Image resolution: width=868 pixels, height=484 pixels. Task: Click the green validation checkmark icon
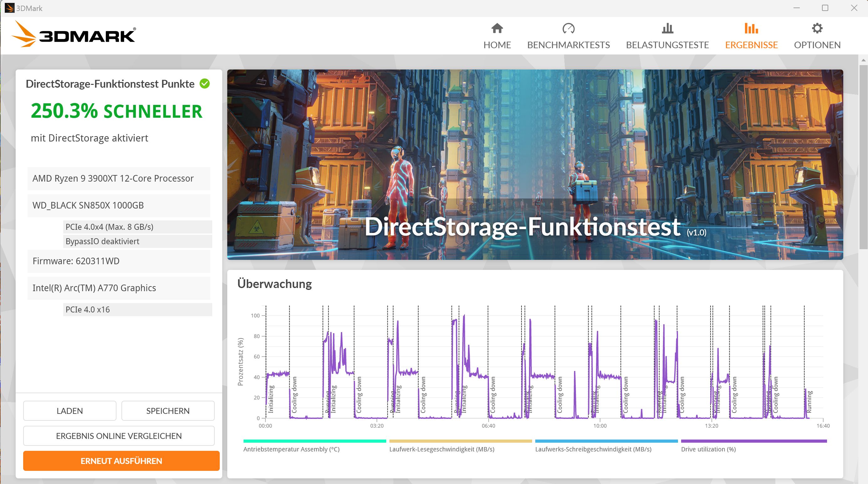coord(204,83)
